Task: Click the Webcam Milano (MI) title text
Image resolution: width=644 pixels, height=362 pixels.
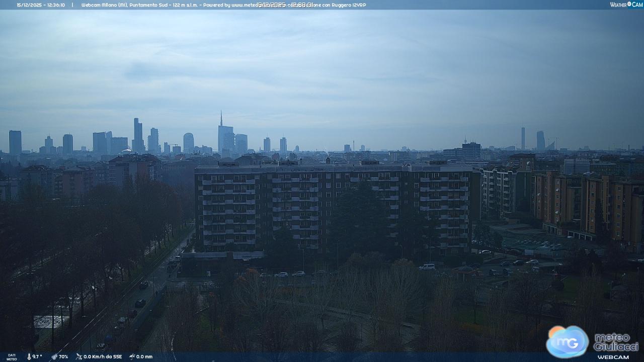Action: [x=104, y=5]
